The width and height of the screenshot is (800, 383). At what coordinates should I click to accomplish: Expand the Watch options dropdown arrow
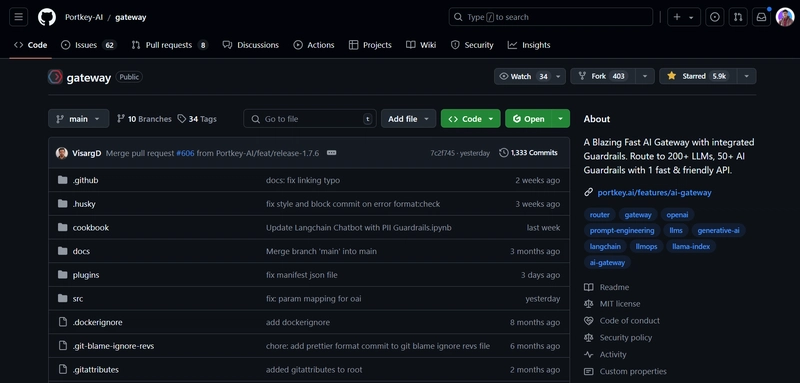[x=558, y=76]
